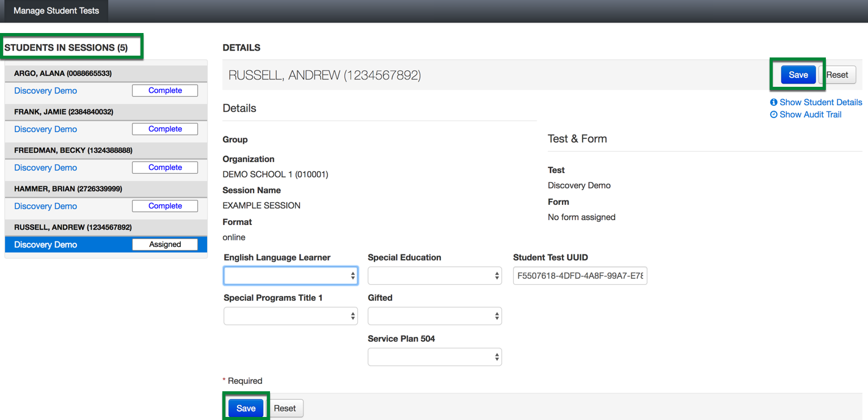Click Assigned status for Andrew Russell
Screen dimensions: 868x420
click(x=165, y=245)
